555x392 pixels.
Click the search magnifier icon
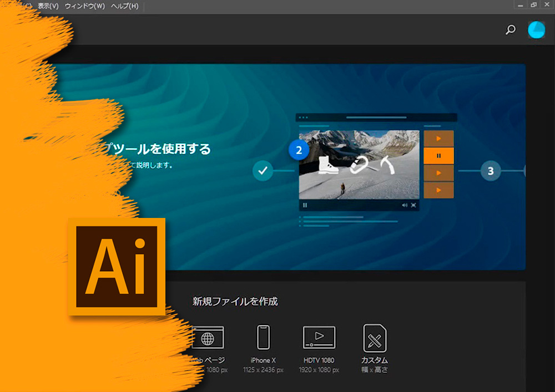click(x=511, y=30)
